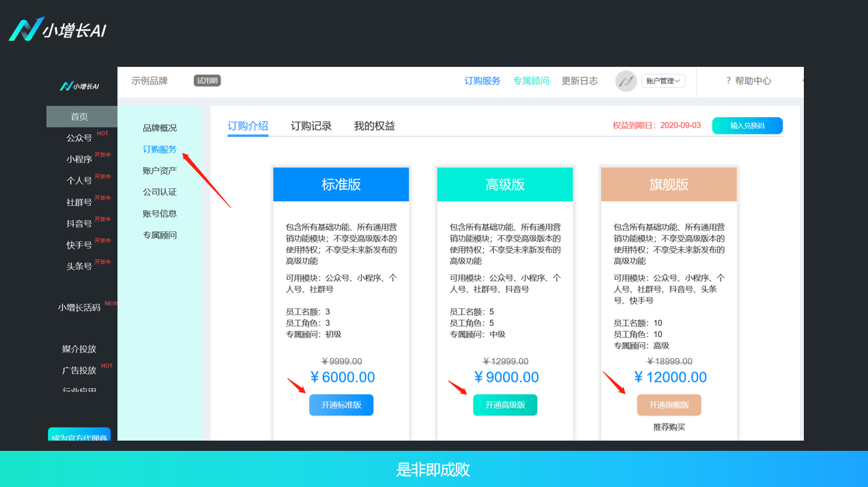Open the 更新日志 changelog

pos(579,80)
